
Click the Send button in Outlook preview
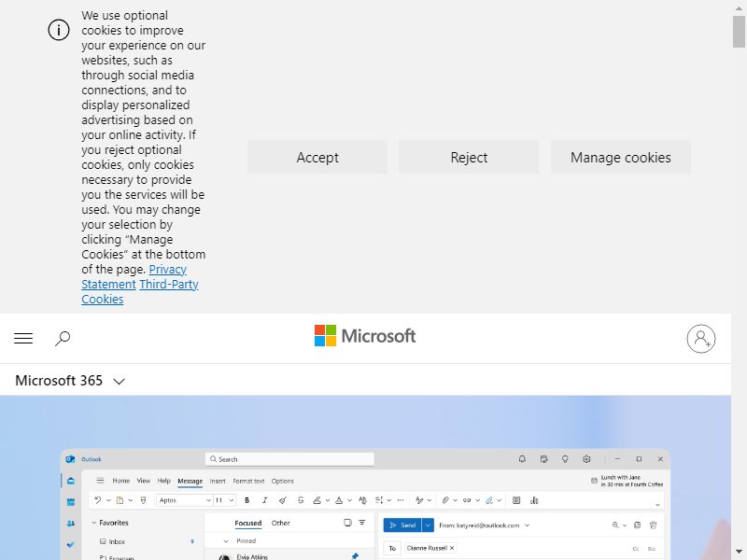click(402, 525)
